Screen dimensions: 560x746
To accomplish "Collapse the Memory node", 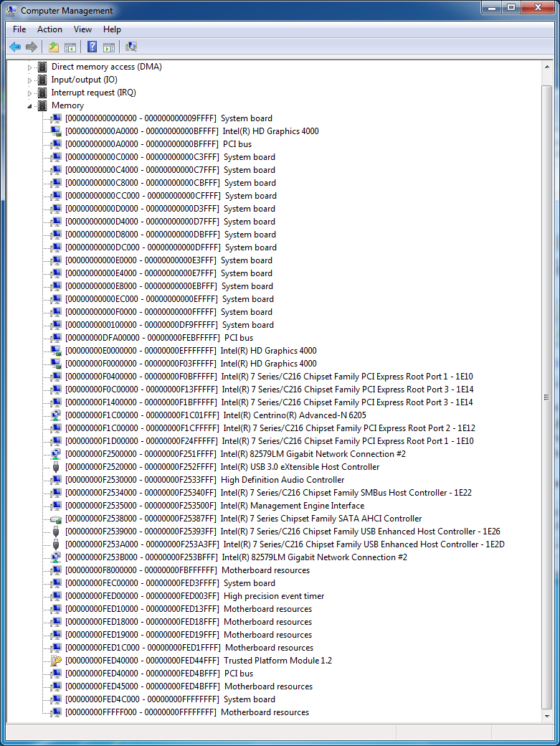I will [29, 105].
